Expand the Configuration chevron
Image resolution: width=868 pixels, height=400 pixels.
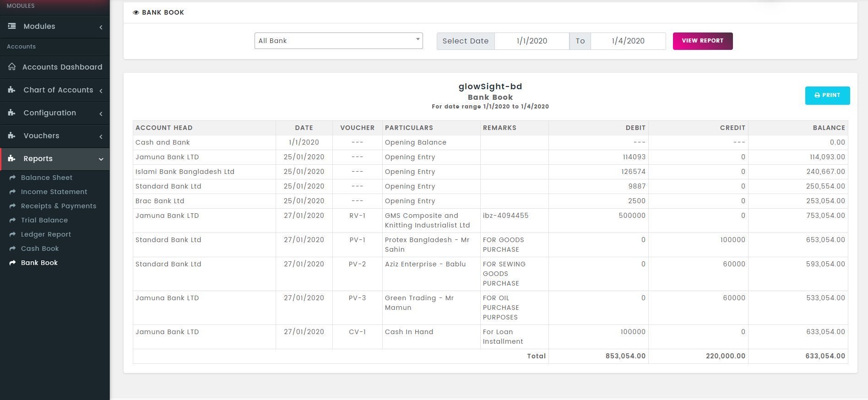click(x=101, y=114)
